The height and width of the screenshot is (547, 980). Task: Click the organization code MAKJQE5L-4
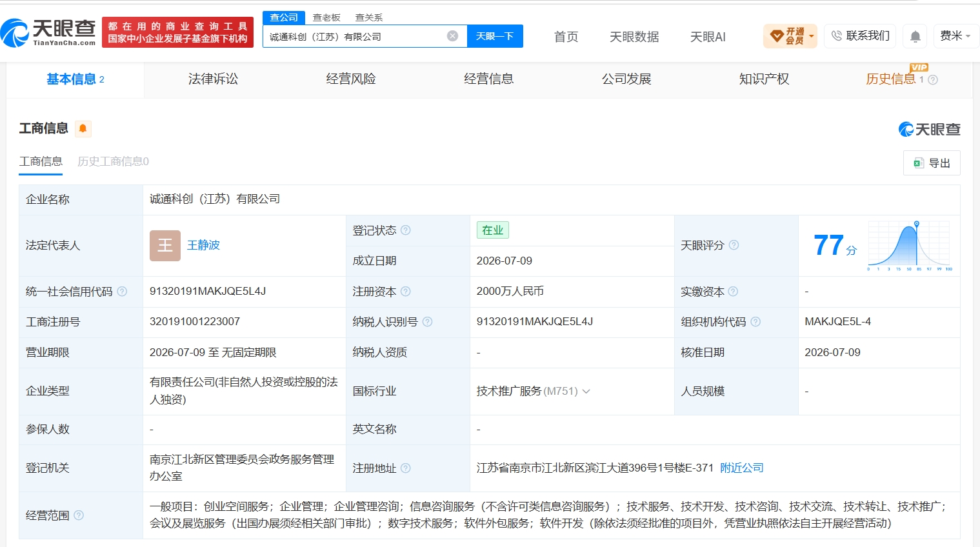[837, 322]
